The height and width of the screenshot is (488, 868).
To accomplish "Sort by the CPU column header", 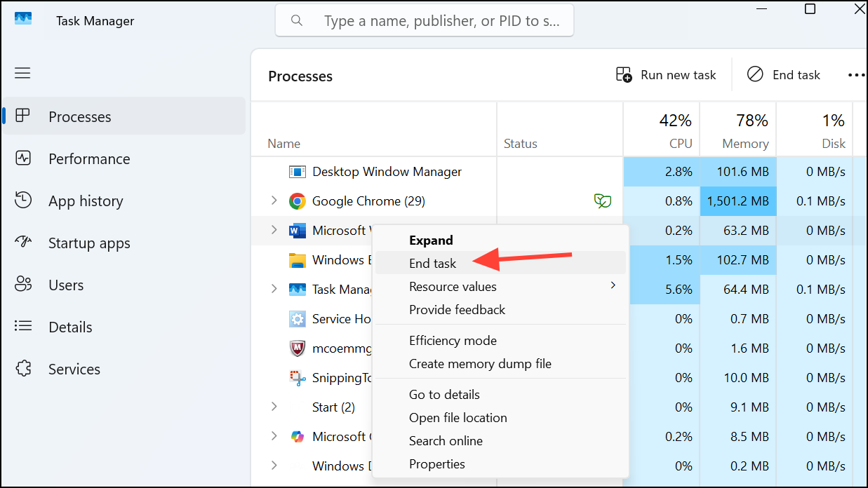I will pos(661,130).
